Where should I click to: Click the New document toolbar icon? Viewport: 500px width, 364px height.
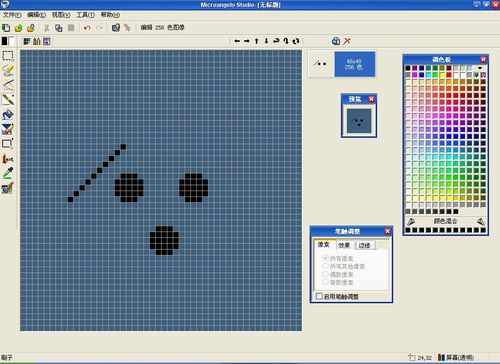click(6, 28)
